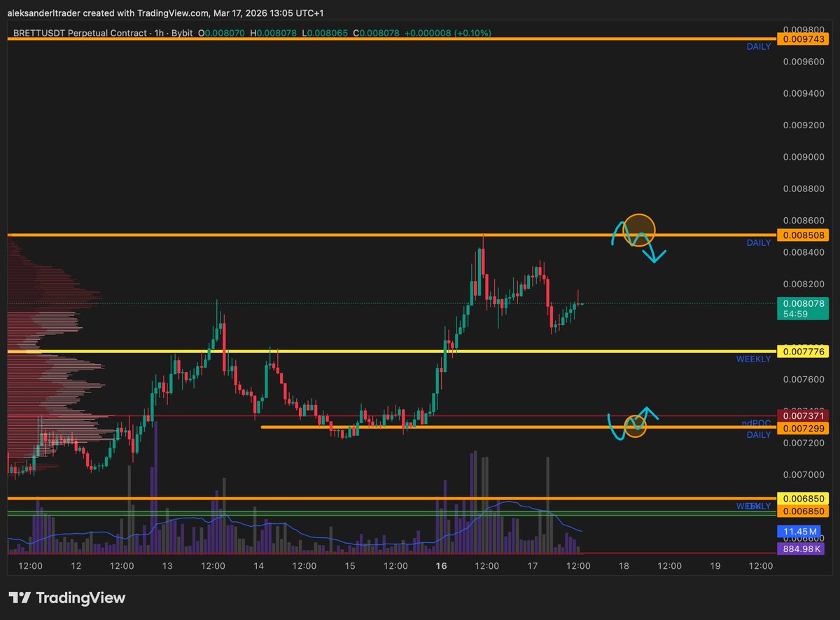Click the DAILY label under 0.007299
This screenshot has height=620, width=840.
click(758, 435)
